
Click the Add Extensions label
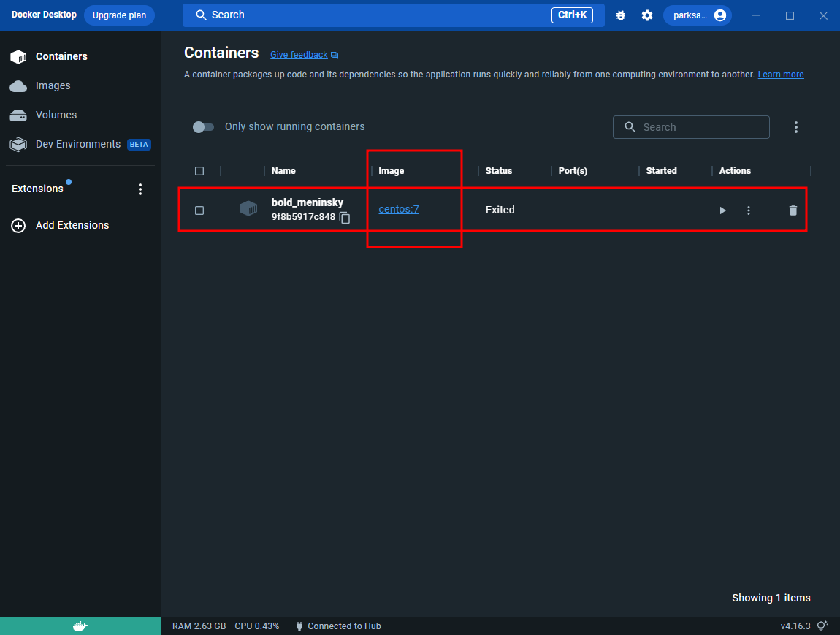pos(72,226)
